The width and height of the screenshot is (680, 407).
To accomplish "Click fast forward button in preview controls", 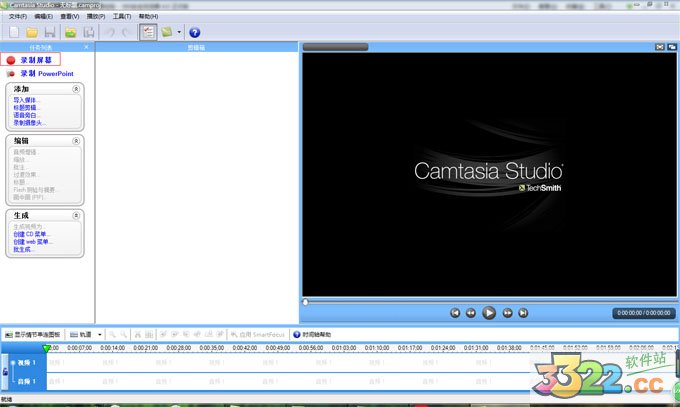I will tap(507, 313).
